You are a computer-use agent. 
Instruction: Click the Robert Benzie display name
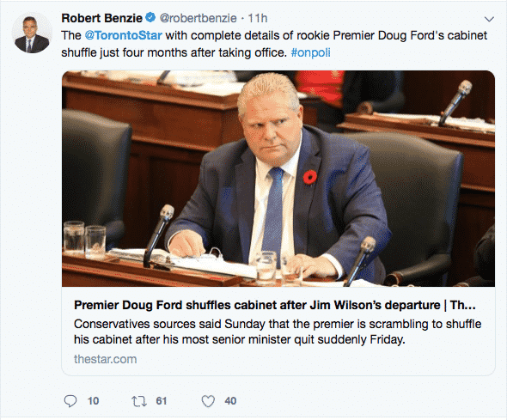click(x=102, y=18)
